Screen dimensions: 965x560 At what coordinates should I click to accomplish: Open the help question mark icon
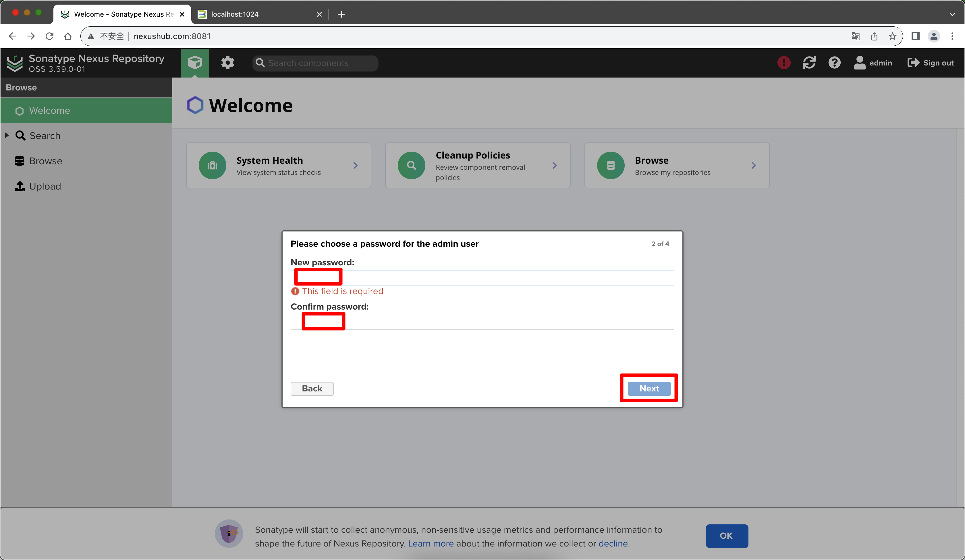coord(834,63)
